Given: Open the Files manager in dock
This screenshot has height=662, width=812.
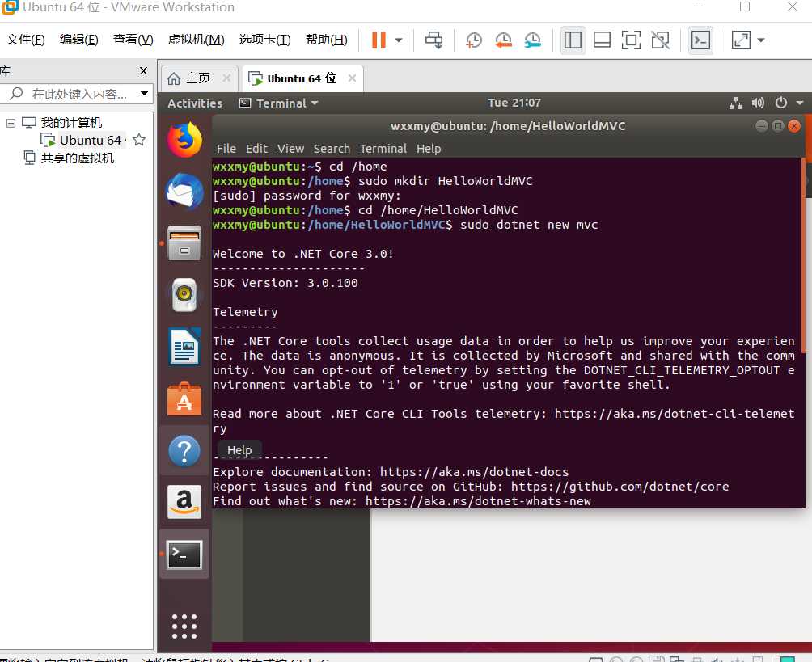Looking at the screenshot, I should pyautogui.click(x=184, y=242).
